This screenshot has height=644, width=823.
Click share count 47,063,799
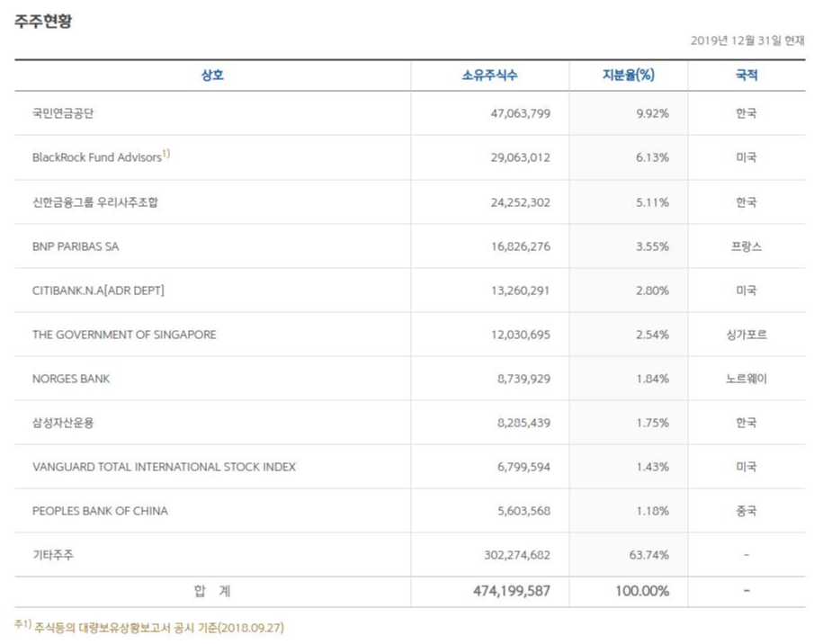521,113
